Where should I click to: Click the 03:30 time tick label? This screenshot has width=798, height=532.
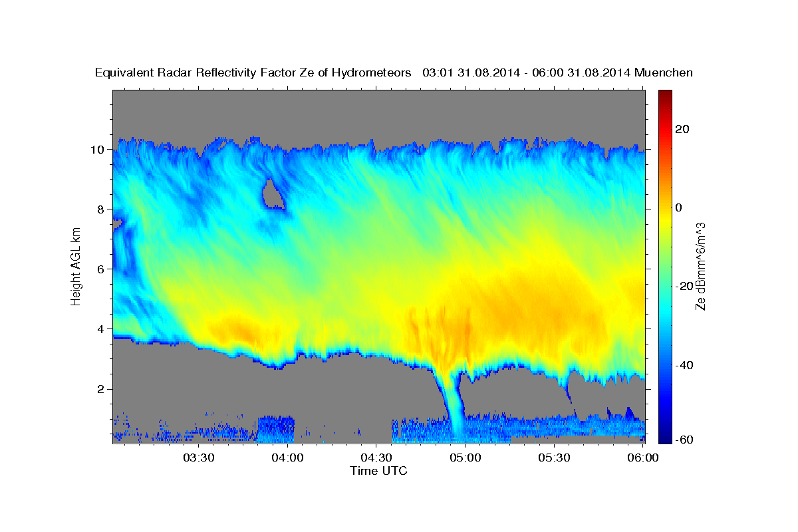click(x=198, y=458)
